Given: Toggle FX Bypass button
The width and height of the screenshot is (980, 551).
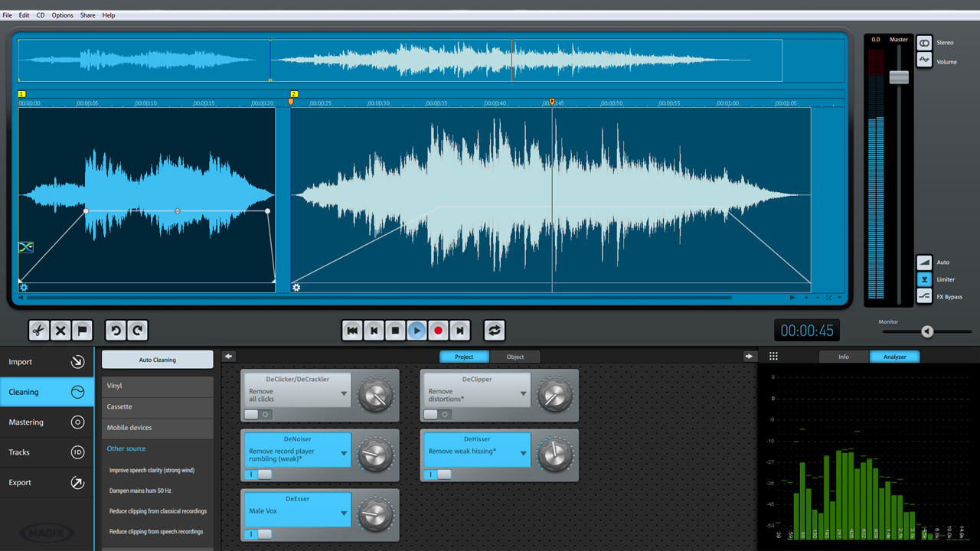Looking at the screenshot, I should [x=924, y=296].
